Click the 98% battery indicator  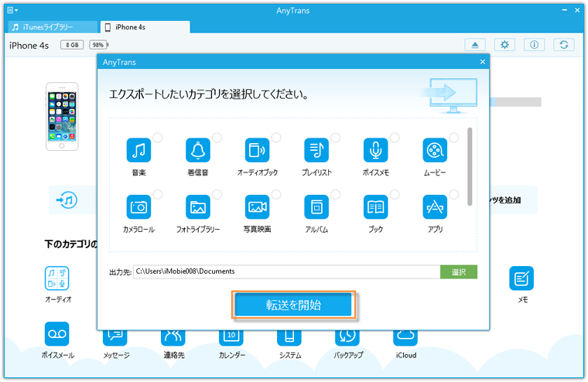coord(98,45)
